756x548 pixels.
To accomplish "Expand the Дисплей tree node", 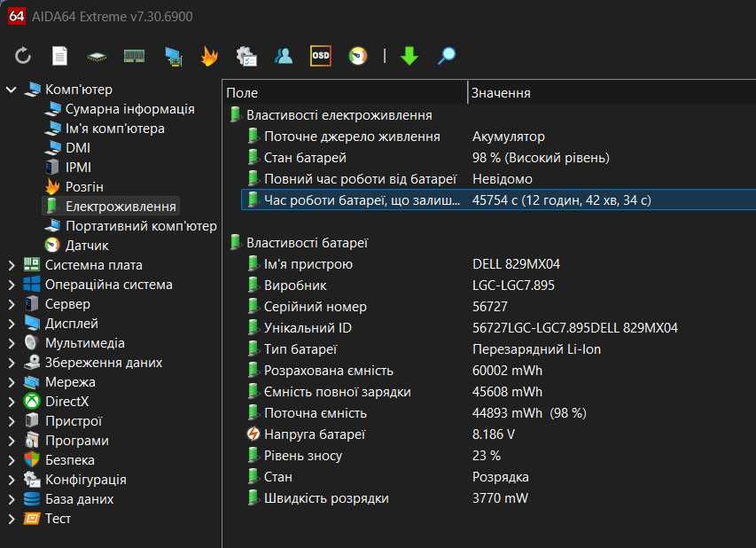I will click(x=12, y=324).
